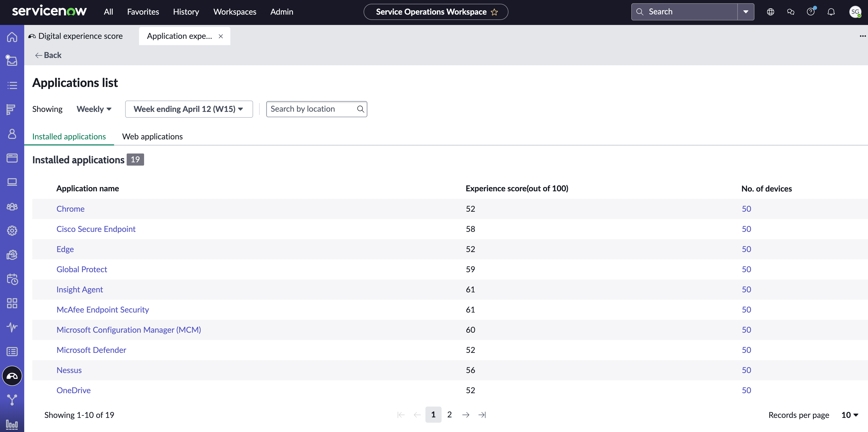
Task: Open the more options ellipsis at top right
Action: 862,36
